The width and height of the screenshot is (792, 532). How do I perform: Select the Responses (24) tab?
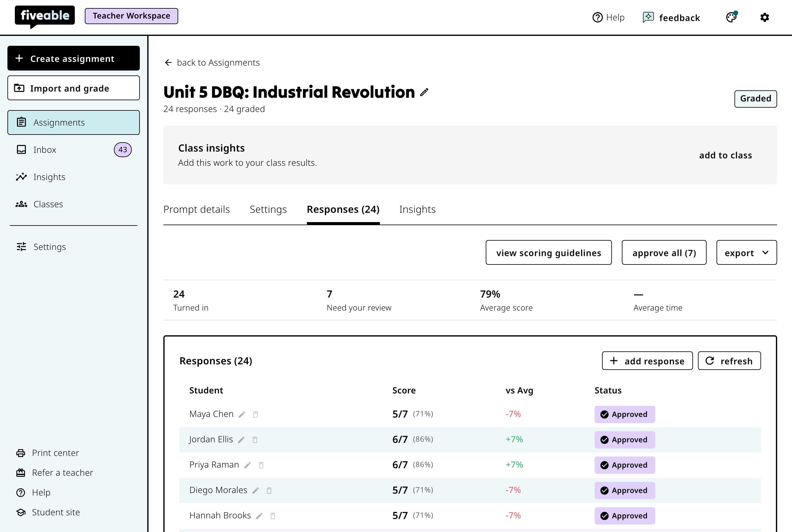(x=343, y=209)
